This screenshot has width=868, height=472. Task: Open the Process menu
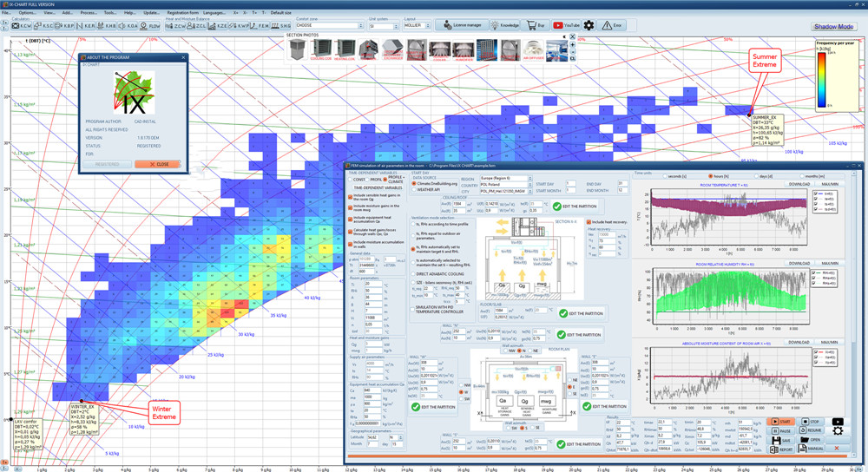(x=89, y=13)
